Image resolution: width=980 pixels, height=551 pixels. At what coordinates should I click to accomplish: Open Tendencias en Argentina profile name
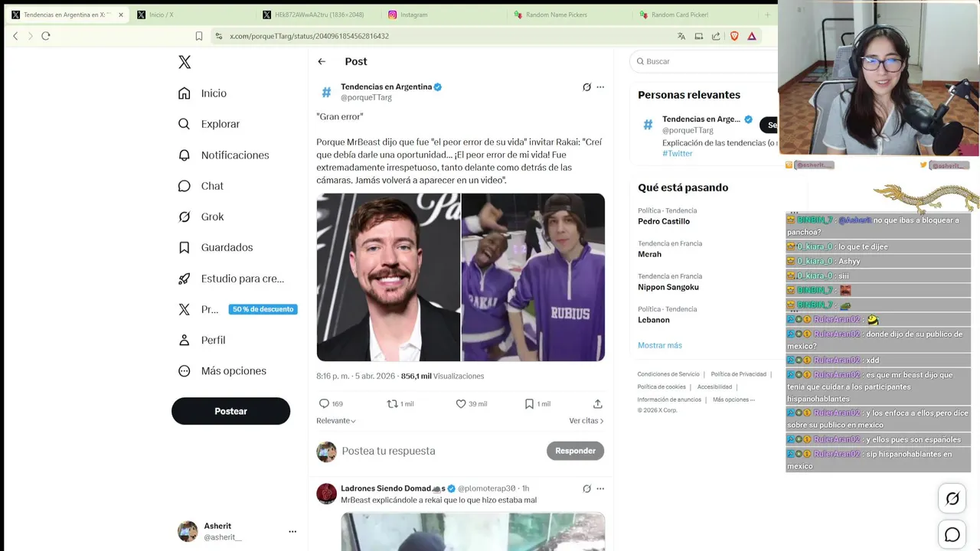tap(386, 87)
